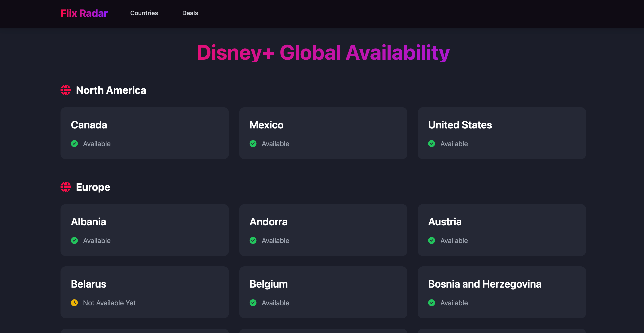Screen dimensions: 644x333
Task: Click 'Not Available Yet' status text for Belarus
Action: point(109,303)
